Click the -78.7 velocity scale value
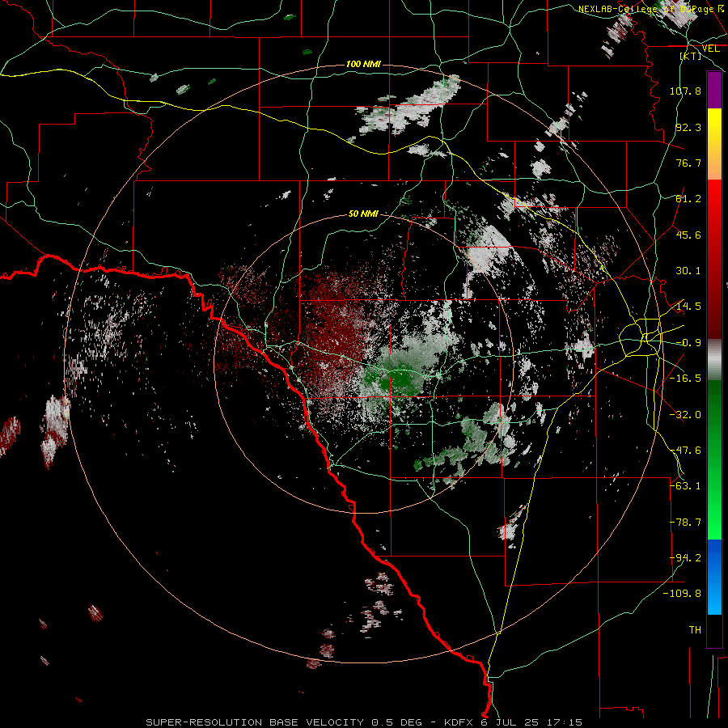This screenshot has height=728, width=728. pyautogui.click(x=685, y=523)
